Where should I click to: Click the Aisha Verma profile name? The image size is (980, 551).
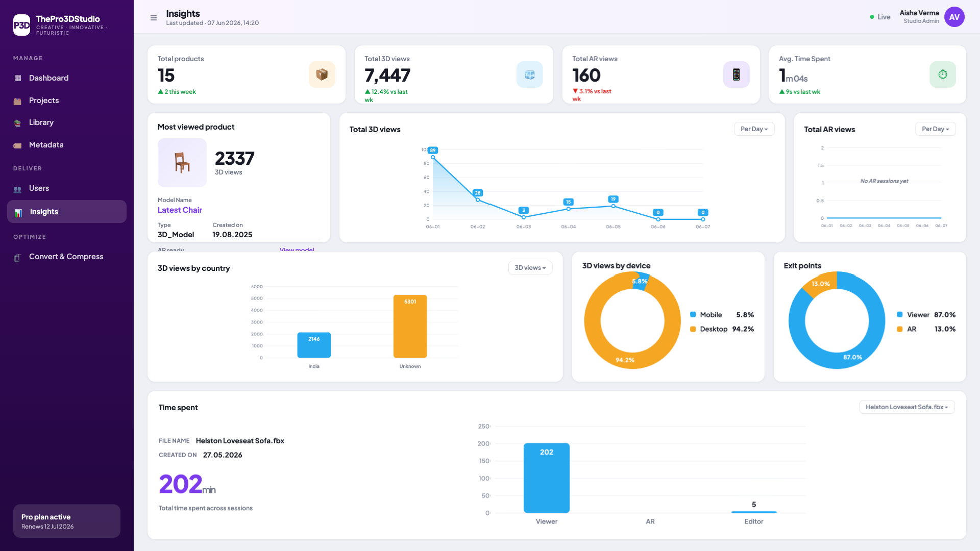[919, 13]
